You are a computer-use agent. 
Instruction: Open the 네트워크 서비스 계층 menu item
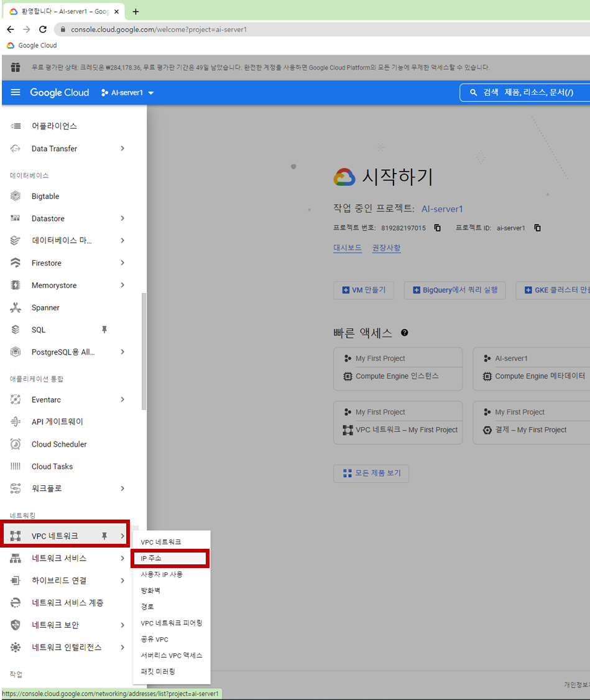pos(67,603)
